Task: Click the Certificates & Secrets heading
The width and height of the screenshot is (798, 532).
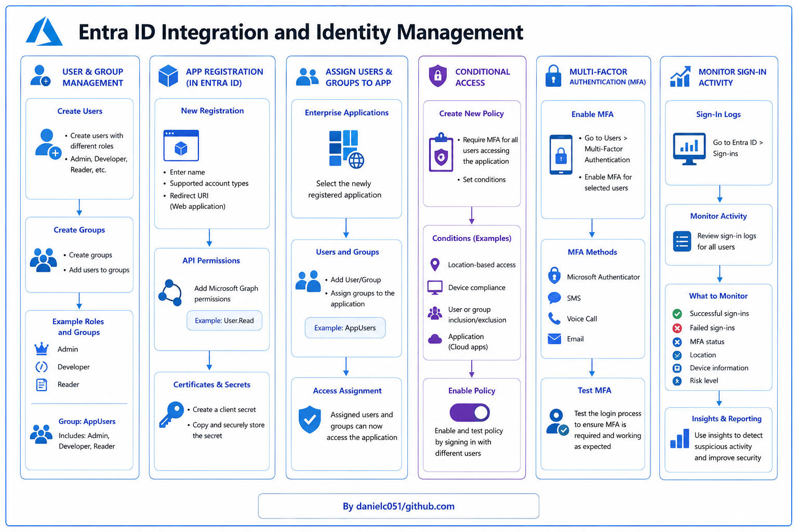Action: click(x=212, y=384)
